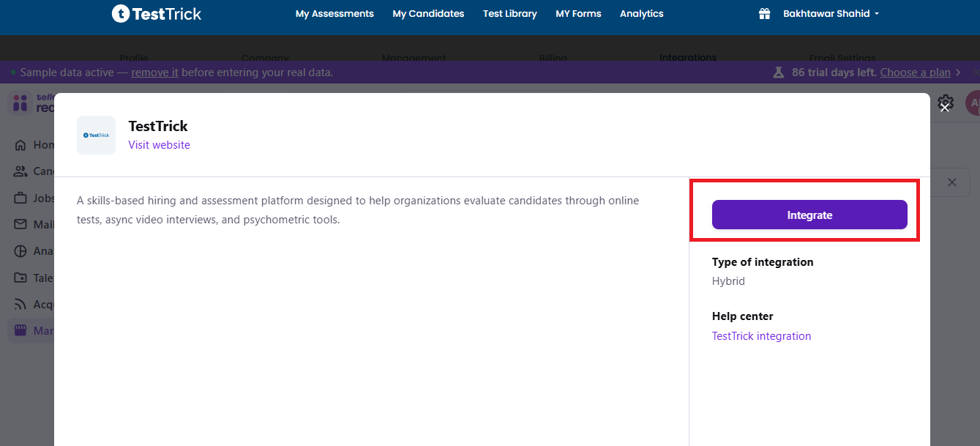Screen dimensions: 980x446
Task: Click the Marketplace store sidebar icon
Action: pyautogui.click(x=20, y=331)
